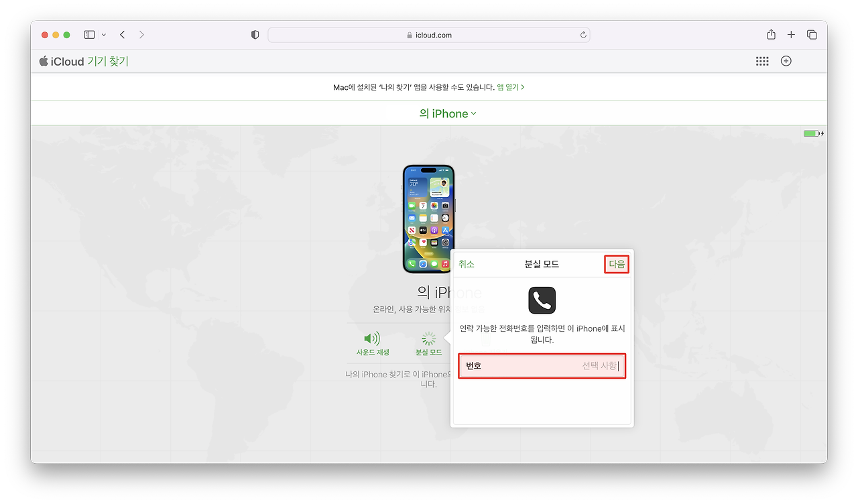The image size is (858, 504).
Task: Expand the '의 iPhone' device dropdown
Action: pyautogui.click(x=448, y=114)
